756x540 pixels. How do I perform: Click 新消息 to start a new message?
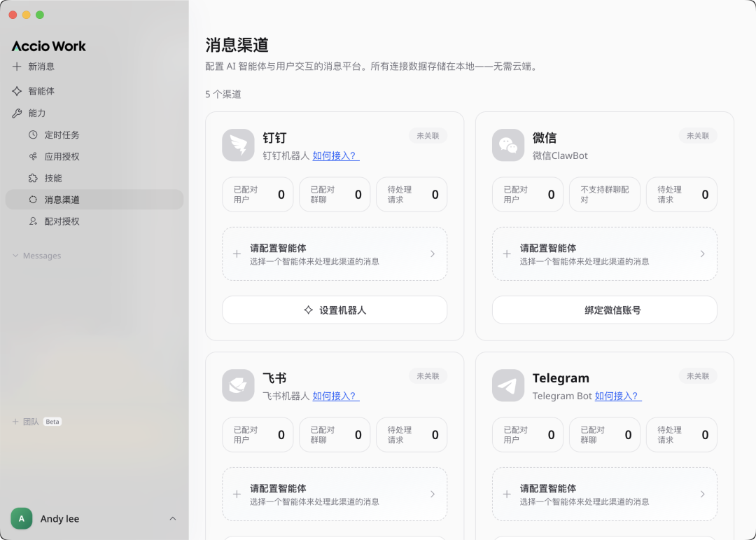pos(38,67)
